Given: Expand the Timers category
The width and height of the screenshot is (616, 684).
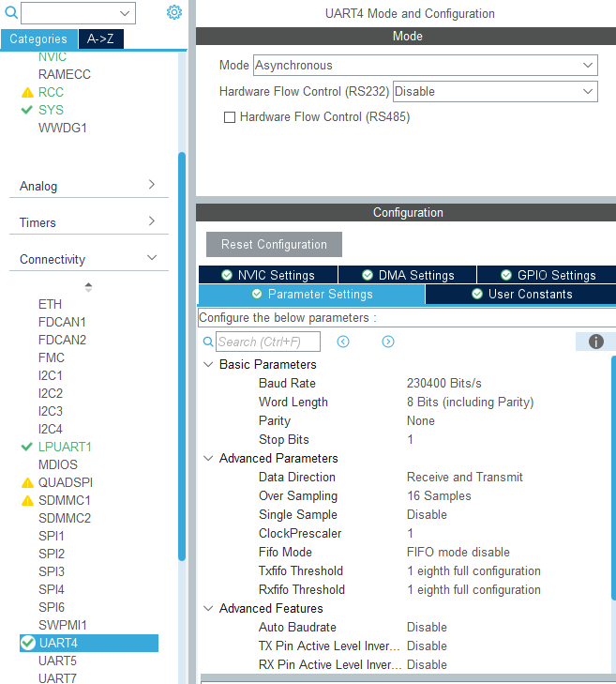Looking at the screenshot, I should (89, 223).
